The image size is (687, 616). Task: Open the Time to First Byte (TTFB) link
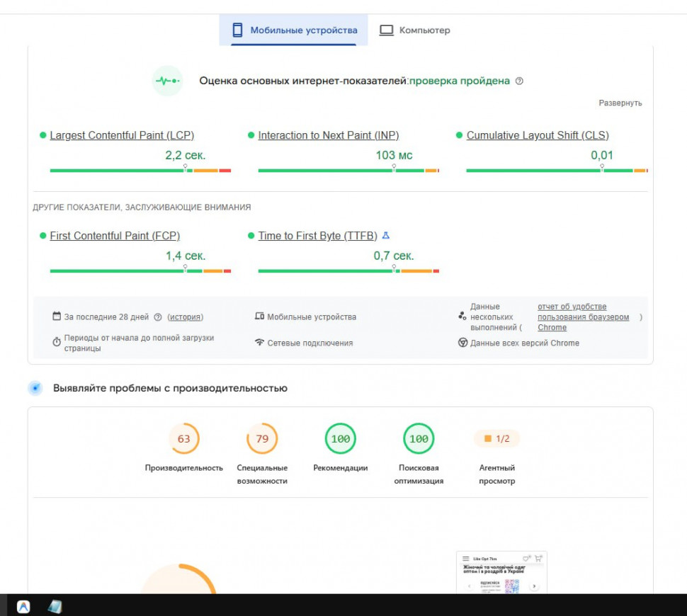[x=318, y=236]
